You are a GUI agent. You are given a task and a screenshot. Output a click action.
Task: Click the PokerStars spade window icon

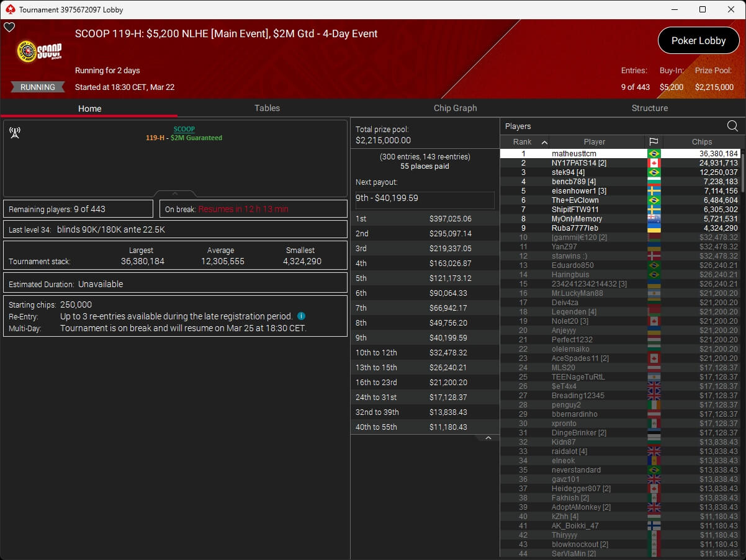coord(9,9)
